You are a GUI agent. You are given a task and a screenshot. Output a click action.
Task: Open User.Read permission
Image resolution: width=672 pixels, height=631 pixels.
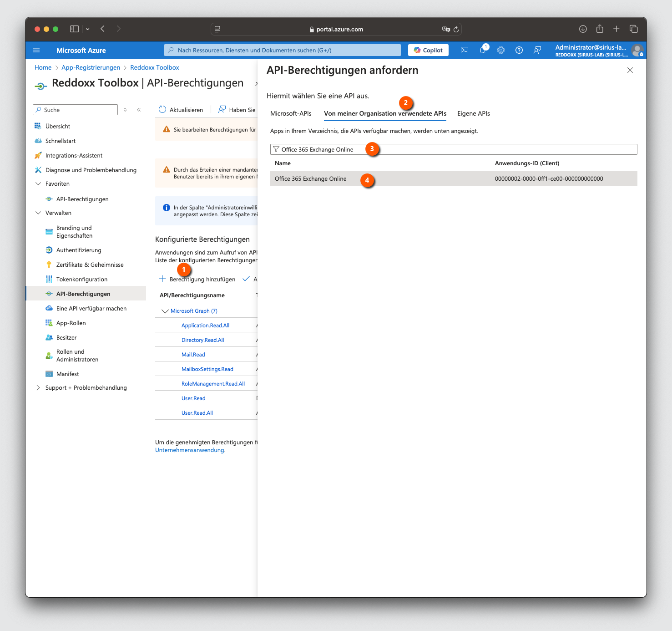tap(193, 398)
